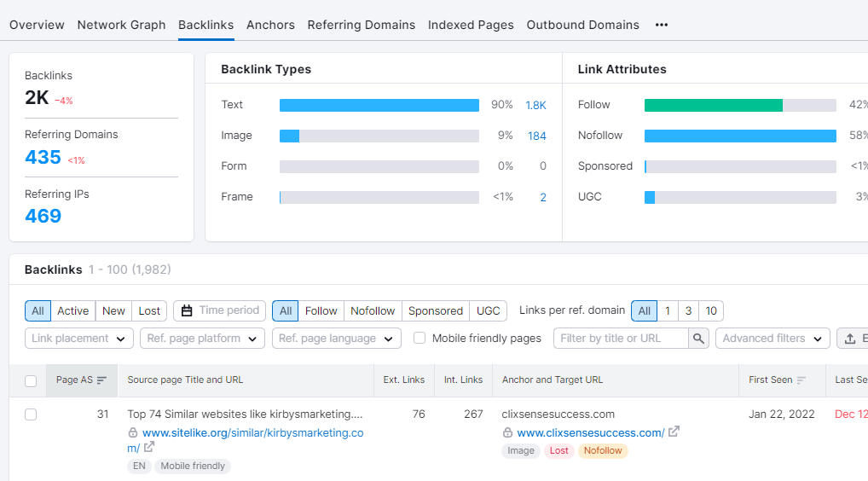Open the 2 Frame backlinks link
The height and width of the screenshot is (481, 868).
click(543, 197)
